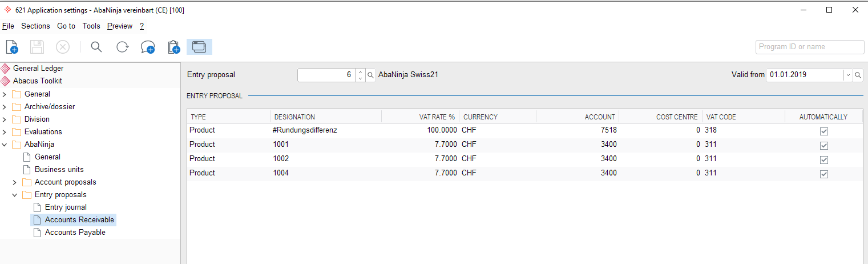Toggle Automatically checkbox for row 1004
The height and width of the screenshot is (264, 868).
coord(823,174)
